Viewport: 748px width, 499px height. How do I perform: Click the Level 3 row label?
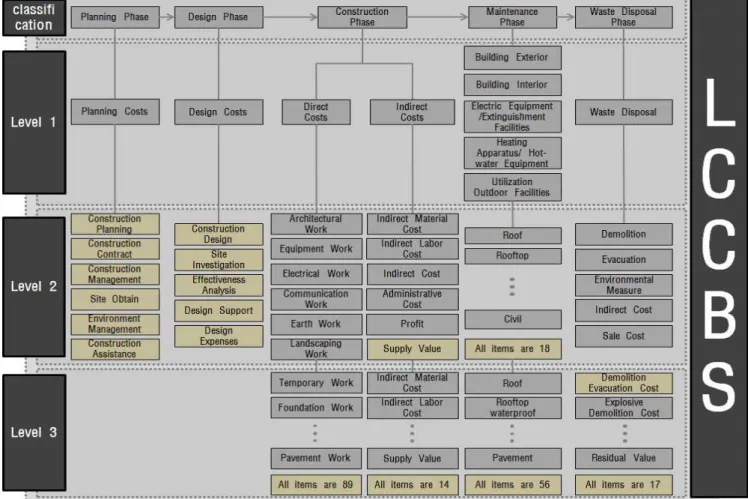[34, 433]
